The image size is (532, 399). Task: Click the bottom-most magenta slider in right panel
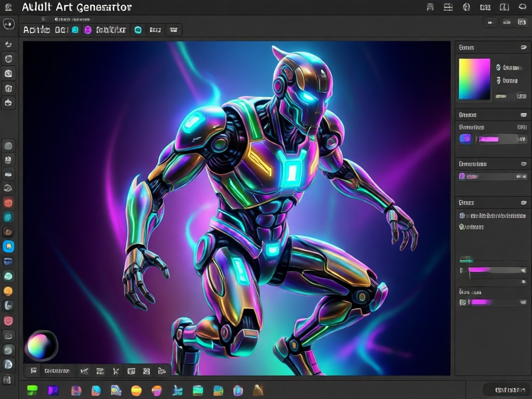point(497,302)
